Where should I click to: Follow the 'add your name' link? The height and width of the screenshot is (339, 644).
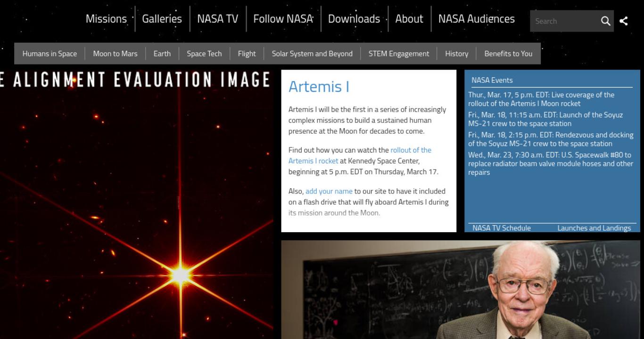coord(329,191)
